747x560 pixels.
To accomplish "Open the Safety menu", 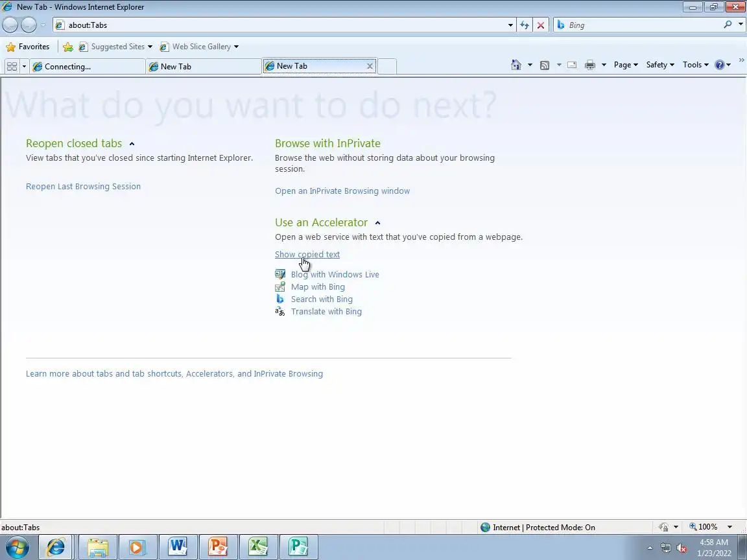I will pos(660,65).
